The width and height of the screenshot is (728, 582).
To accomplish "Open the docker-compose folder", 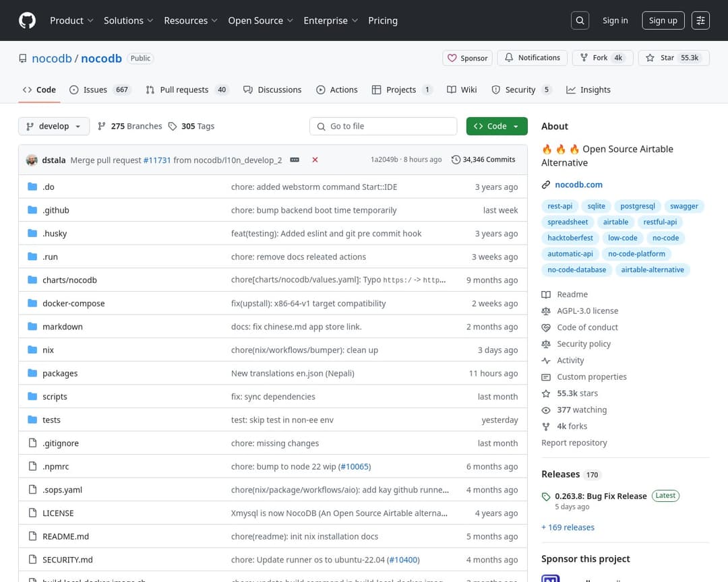I will coord(73,304).
